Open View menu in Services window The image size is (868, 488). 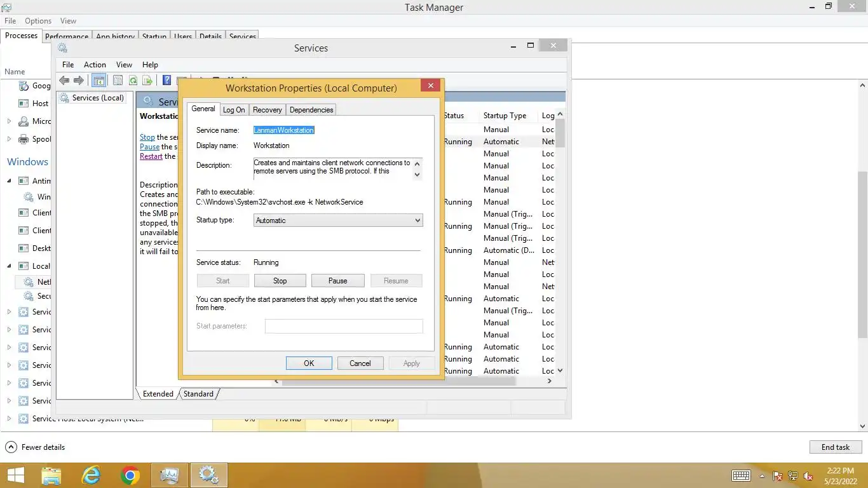click(x=124, y=65)
